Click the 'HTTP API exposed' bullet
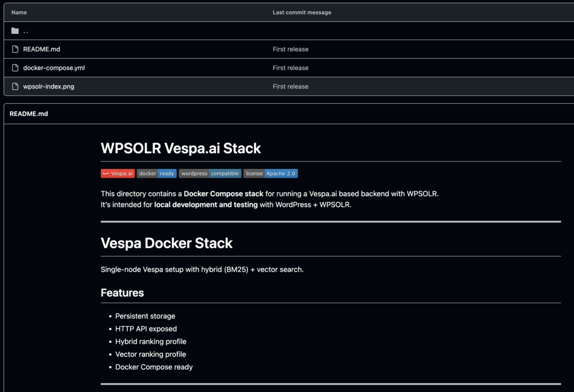Image resolution: width=574 pixels, height=392 pixels. 146,329
